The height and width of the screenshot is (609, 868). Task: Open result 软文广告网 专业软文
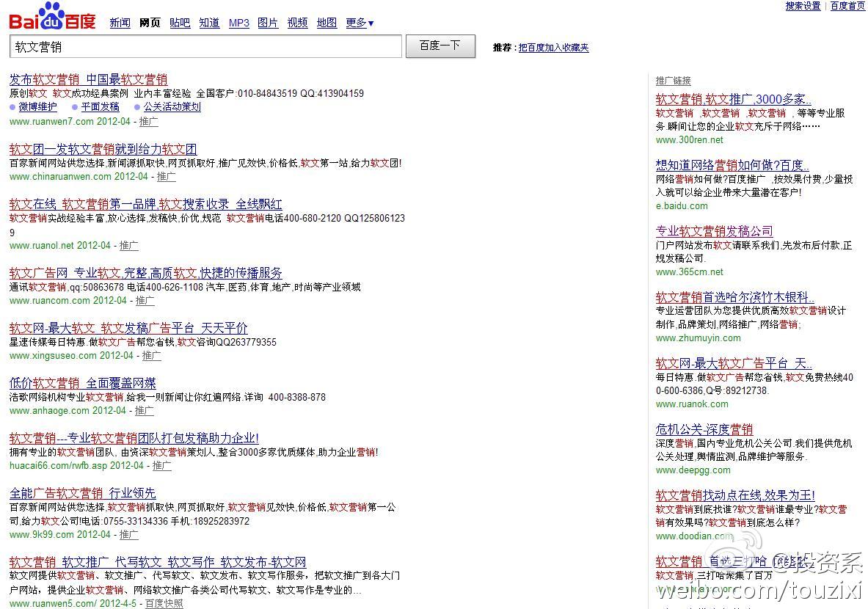[x=145, y=273]
